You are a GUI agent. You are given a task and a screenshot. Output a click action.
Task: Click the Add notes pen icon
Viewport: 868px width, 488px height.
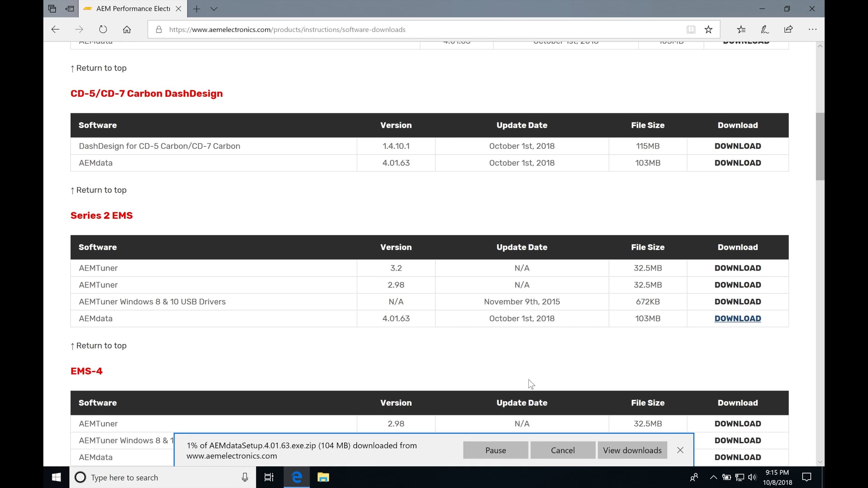tap(765, 29)
